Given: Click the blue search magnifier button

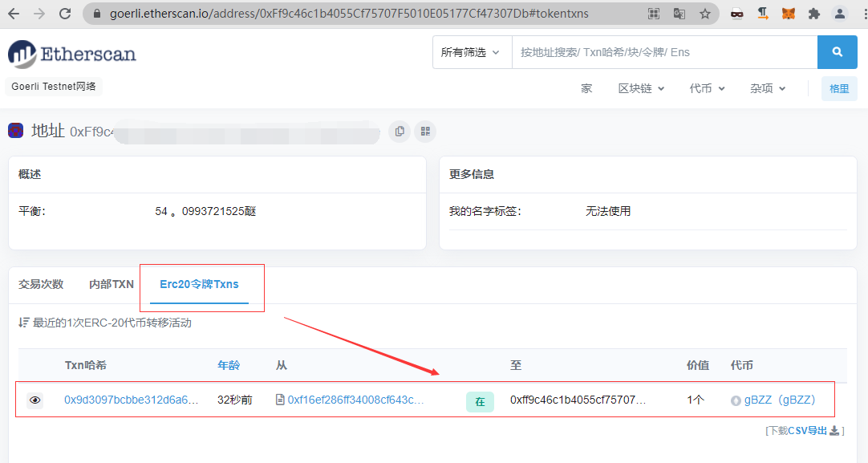Looking at the screenshot, I should [x=838, y=52].
